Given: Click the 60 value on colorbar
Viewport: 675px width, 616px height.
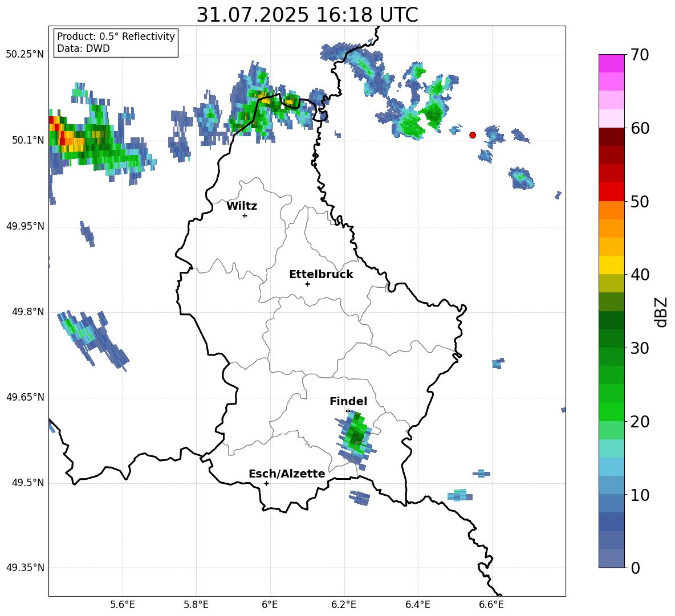Looking at the screenshot, I should coord(640,128).
